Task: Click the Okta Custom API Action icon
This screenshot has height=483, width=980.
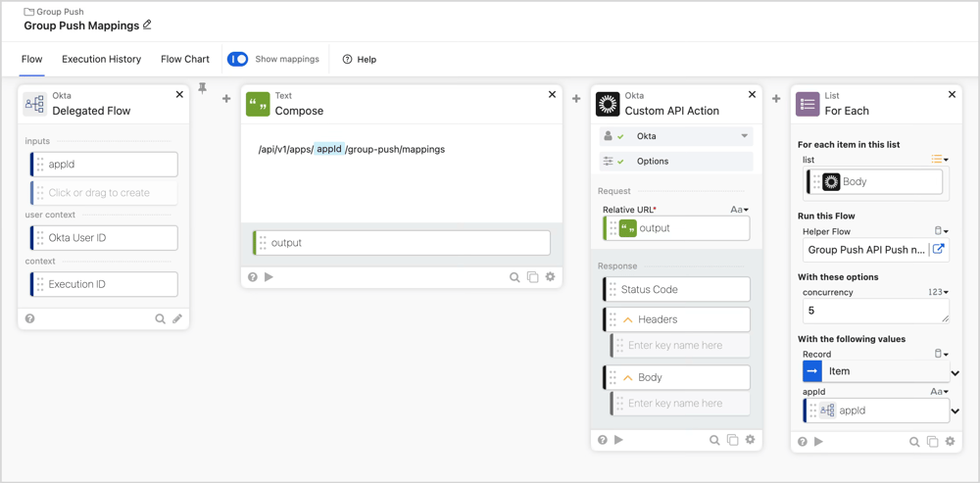Action: [608, 104]
